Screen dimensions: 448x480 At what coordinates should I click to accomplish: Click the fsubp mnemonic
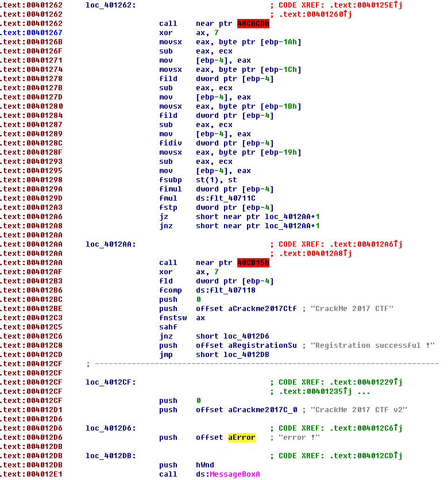tap(171, 180)
